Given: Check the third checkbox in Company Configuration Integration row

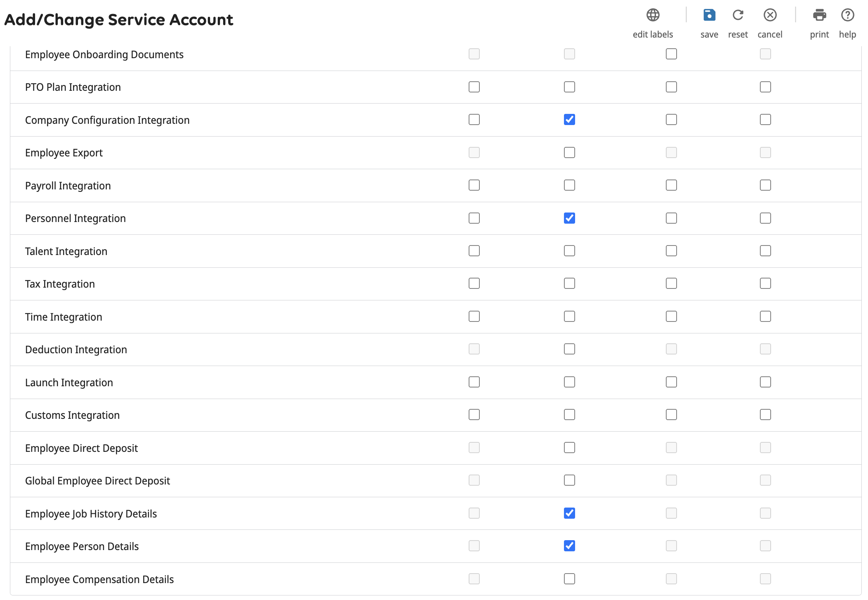Looking at the screenshot, I should [x=671, y=120].
